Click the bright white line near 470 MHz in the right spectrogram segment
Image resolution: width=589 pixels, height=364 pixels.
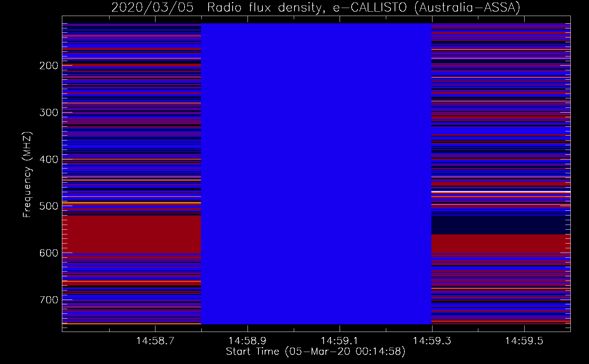tap(501, 192)
